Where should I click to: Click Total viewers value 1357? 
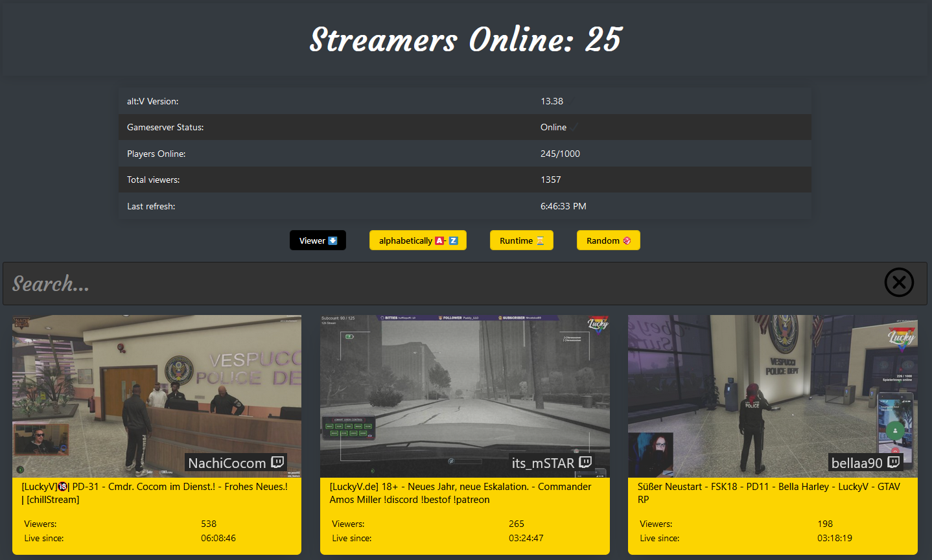point(551,180)
